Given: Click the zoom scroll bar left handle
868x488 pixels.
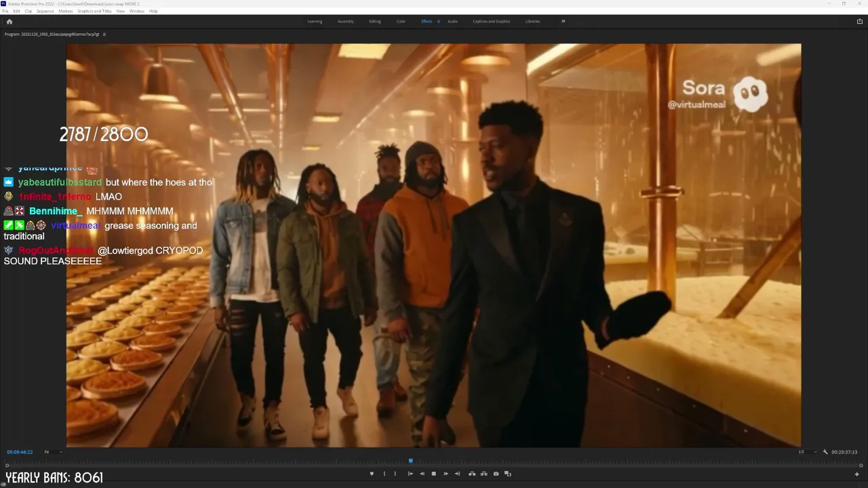Looking at the screenshot, I should click(x=7, y=466).
